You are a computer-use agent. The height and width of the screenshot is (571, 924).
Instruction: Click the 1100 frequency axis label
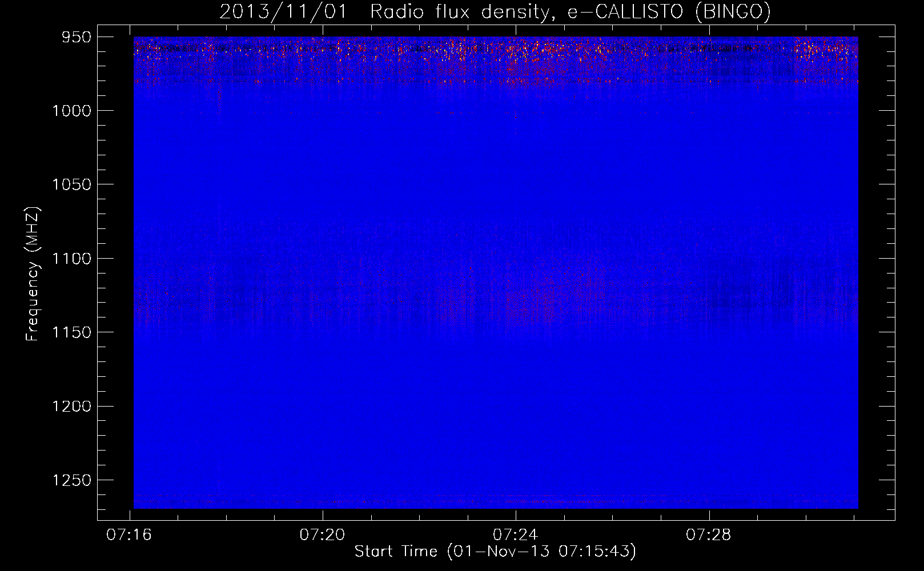tap(71, 259)
